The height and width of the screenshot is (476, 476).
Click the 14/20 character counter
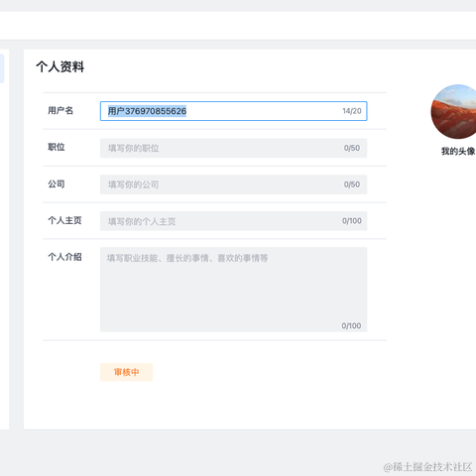click(352, 111)
